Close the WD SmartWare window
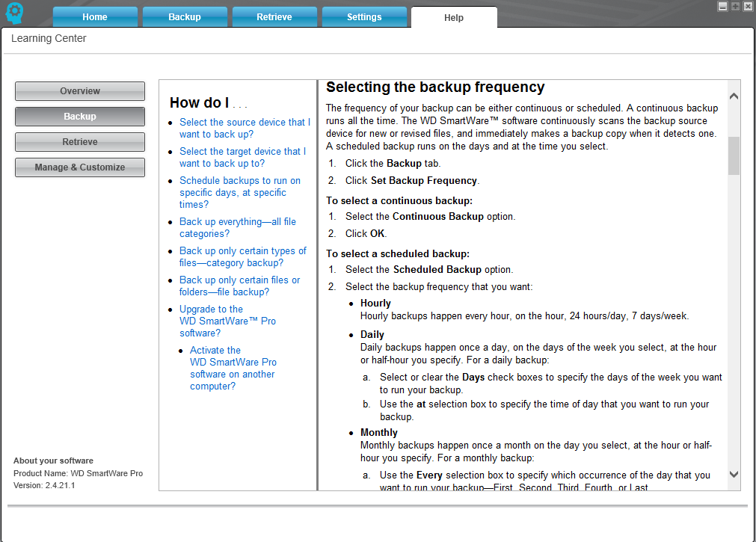Image resolution: width=756 pixels, height=542 pixels. tap(748, 6)
